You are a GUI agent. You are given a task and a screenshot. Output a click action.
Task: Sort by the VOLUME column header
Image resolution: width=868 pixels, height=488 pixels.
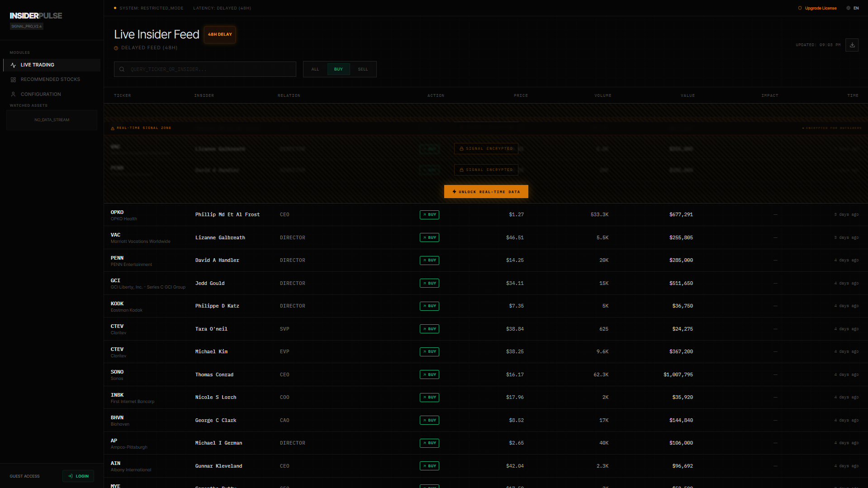point(602,95)
